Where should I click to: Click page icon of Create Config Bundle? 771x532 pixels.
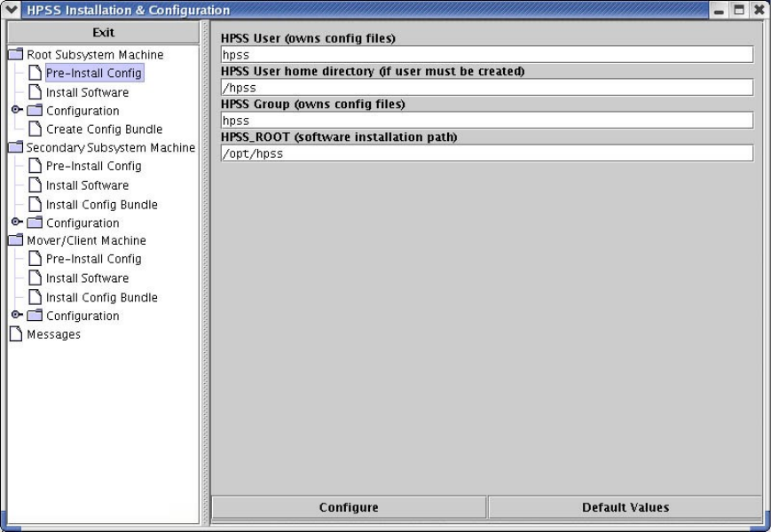point(35,129)
